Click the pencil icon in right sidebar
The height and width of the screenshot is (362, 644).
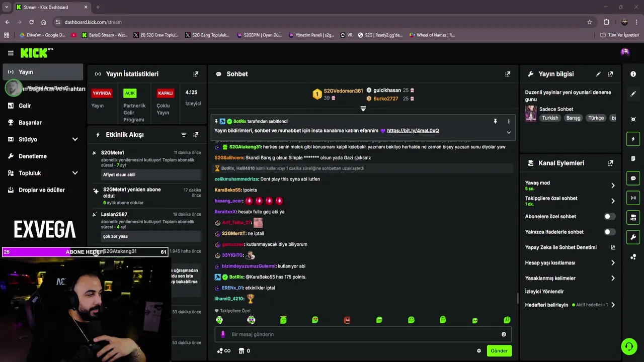coord(633,94)
